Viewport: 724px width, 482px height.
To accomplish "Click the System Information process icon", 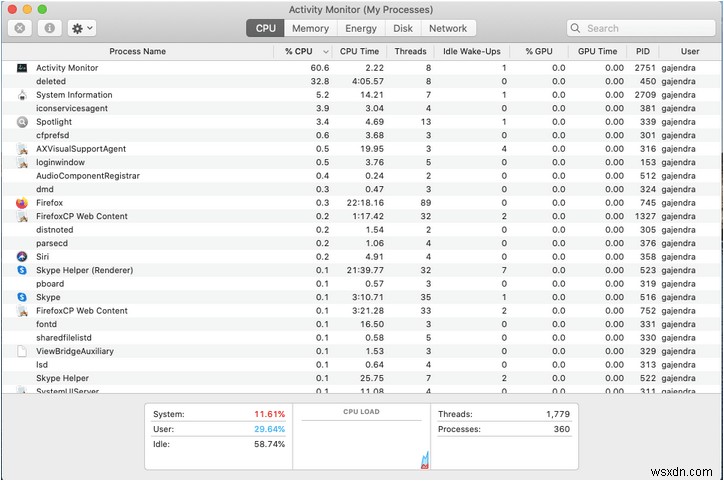I will (x=22, y=95).
